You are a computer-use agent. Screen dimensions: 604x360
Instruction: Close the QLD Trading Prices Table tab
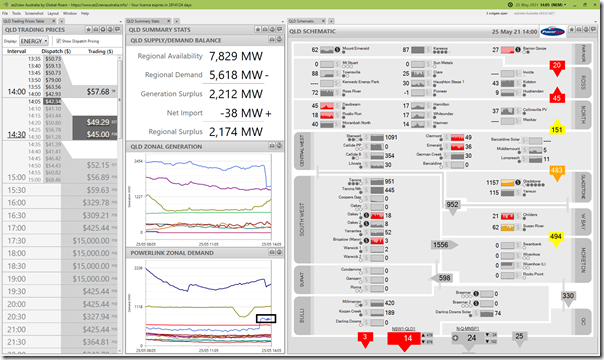pyautogui.click(x=54, y=21)
